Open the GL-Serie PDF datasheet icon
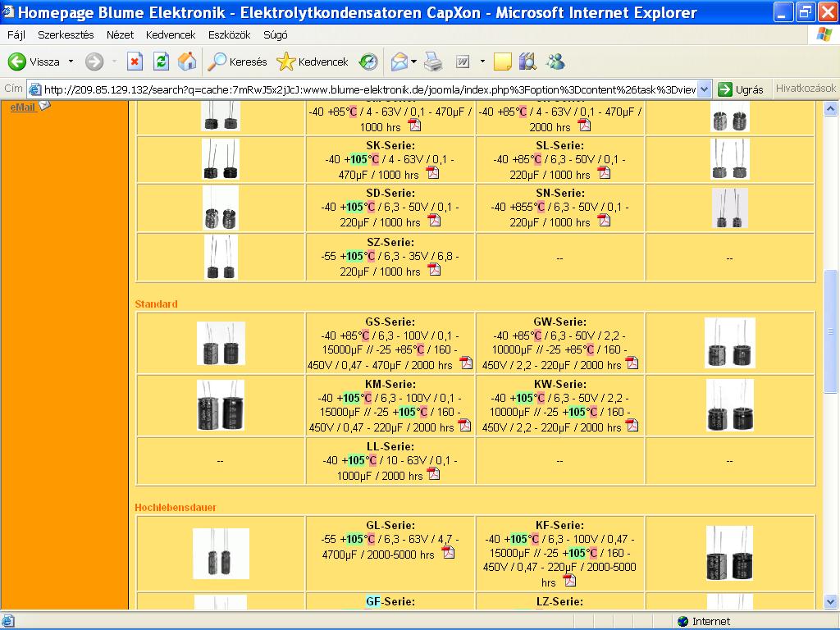The width and height of the screenshot is (840, 630). tap(448, 553)
